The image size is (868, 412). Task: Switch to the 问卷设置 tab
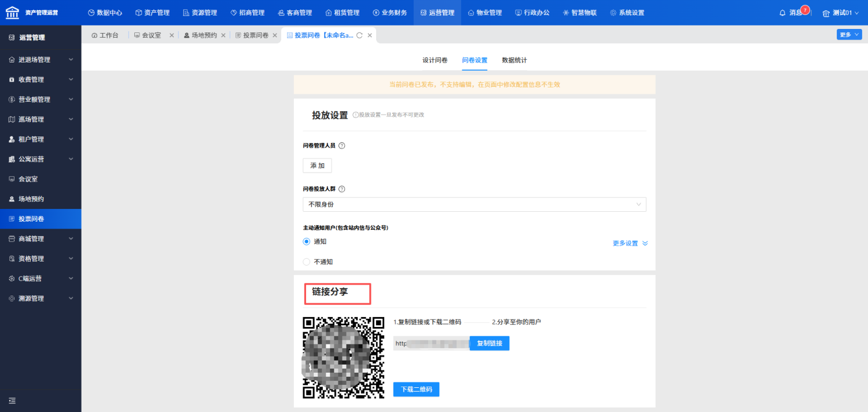(475, 60)
